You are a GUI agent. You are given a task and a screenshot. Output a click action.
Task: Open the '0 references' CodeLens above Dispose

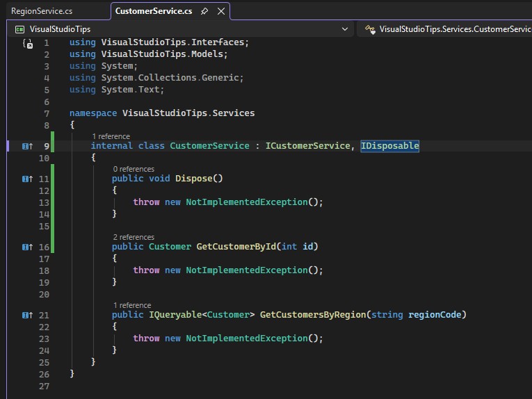tap(134, 169)
